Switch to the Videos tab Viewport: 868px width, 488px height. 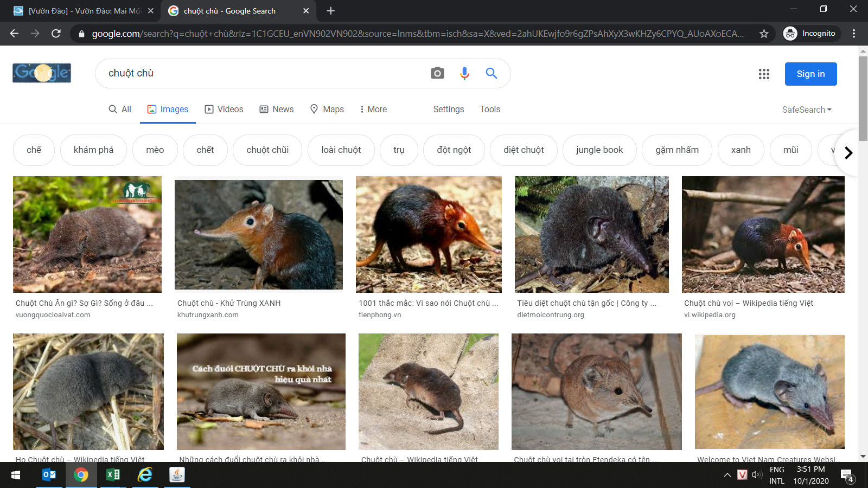pos(224,109)
